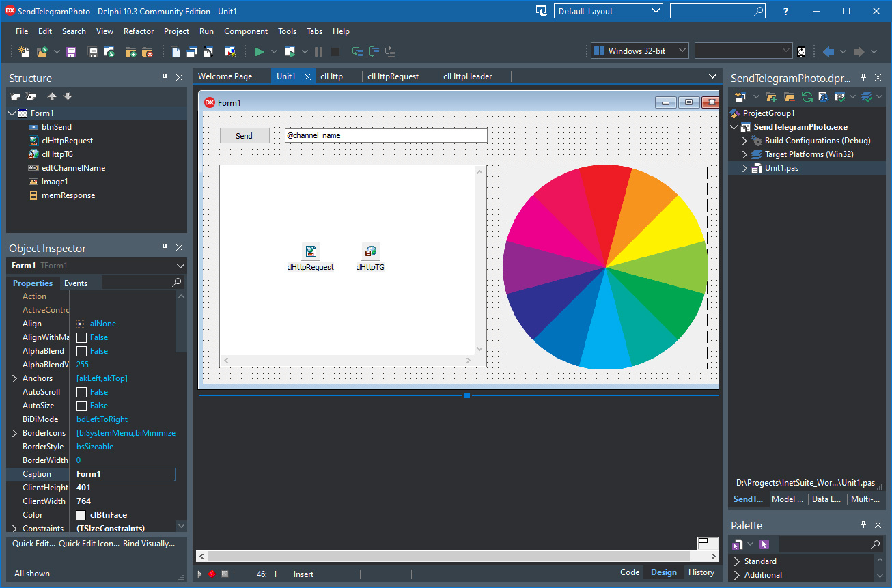Pin the Structure panel
This screenshot has width=892, height=588.
[x=165, y=78]
